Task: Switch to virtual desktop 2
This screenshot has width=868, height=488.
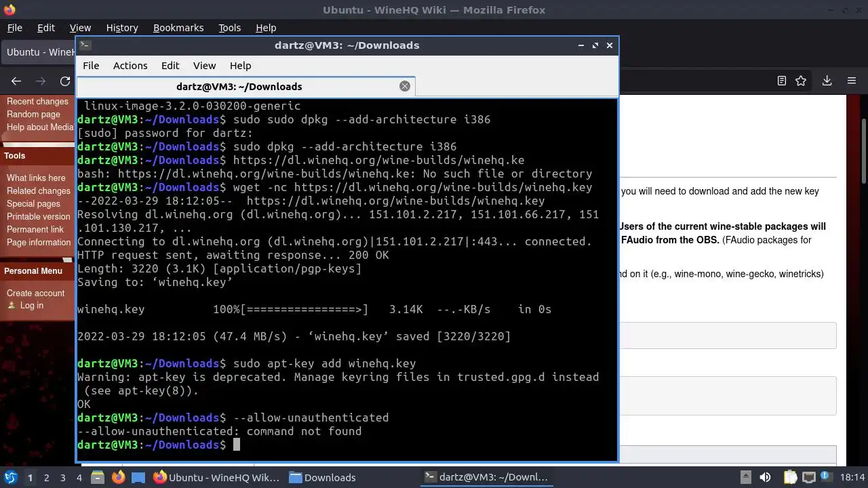Action: [x=46, y=477]
